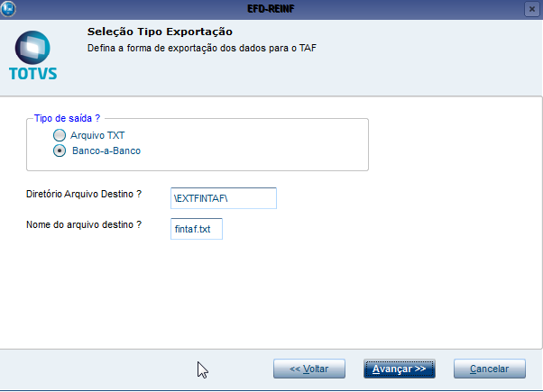Go back with the Voltar button
This screenshot has height=392, width=543.
click(308, 369)
